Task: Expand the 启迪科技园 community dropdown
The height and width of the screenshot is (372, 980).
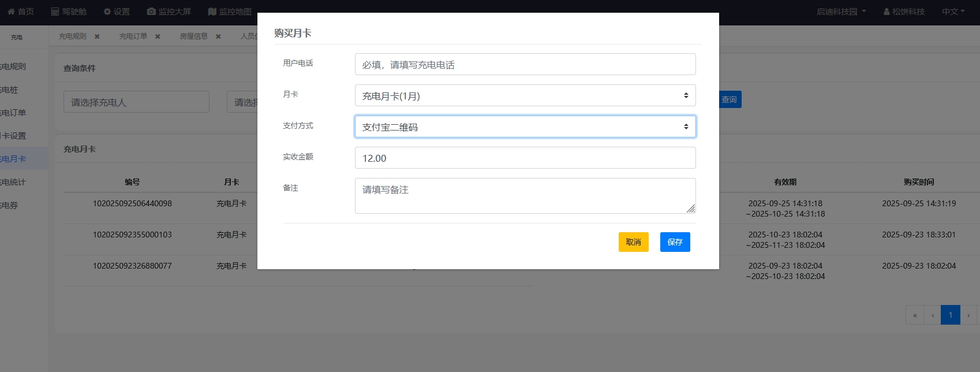Action: (x=841, y=12)
